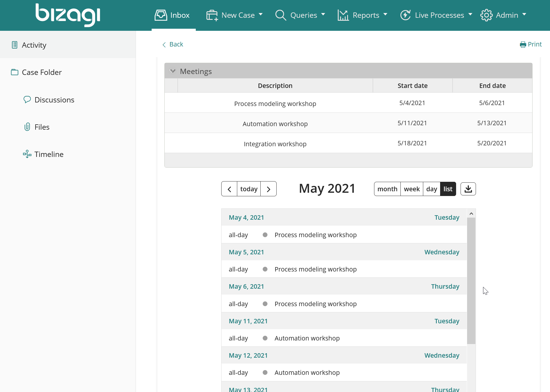The width and height of the screenshot is (550, 392).
Task: Open the New Case menu
Action: 234,15
